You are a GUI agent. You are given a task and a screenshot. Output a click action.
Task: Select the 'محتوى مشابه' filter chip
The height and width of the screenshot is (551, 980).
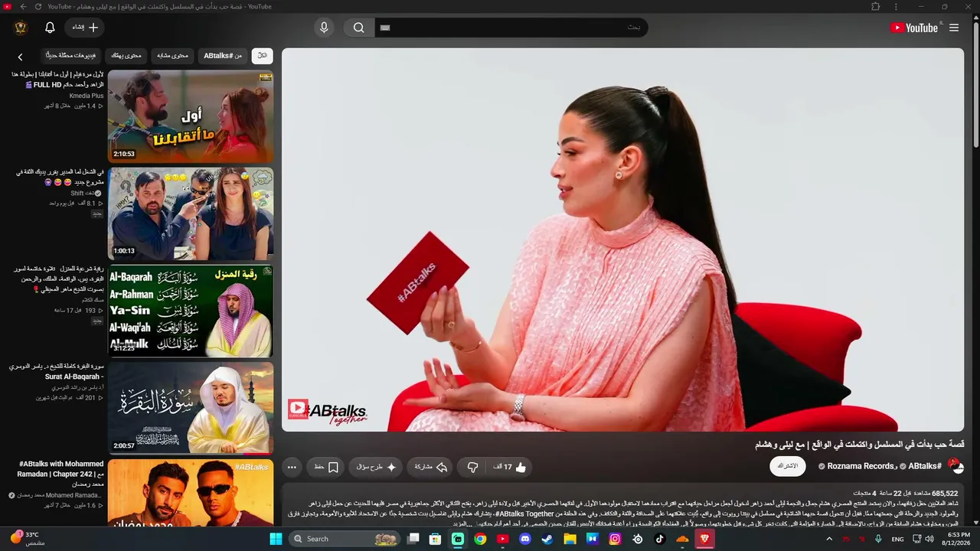[x=172, y=55]
